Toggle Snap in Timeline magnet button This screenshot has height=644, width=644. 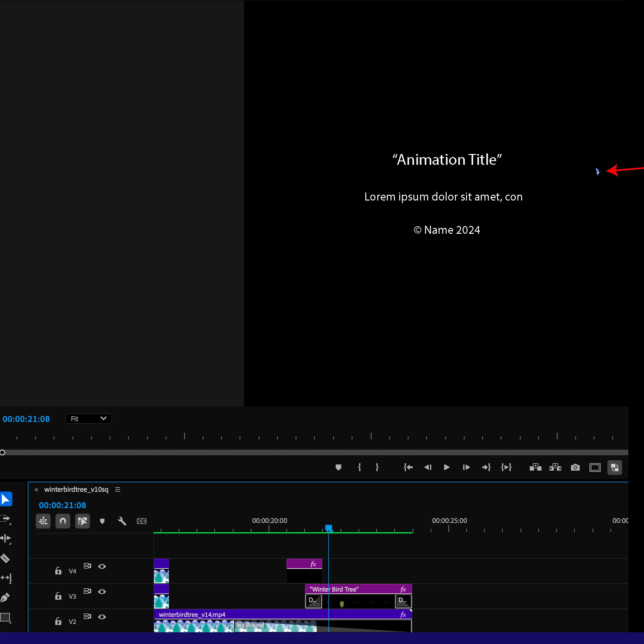point(63,521)
